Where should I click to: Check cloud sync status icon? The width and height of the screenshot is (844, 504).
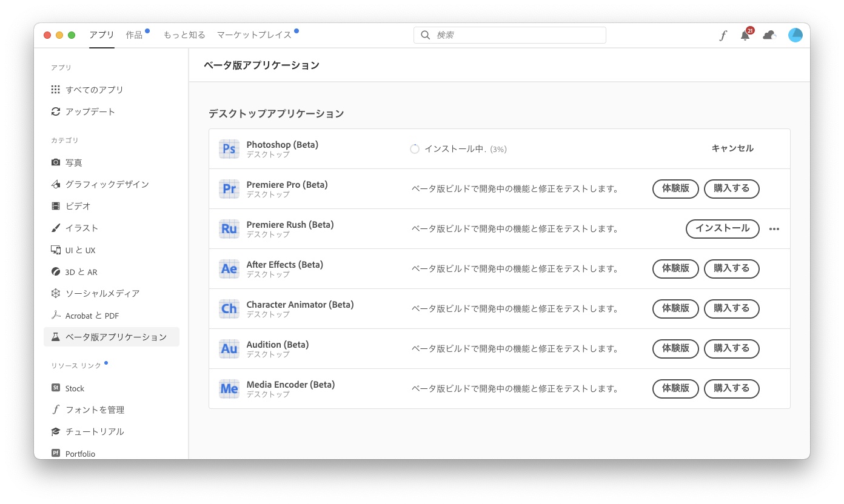[770, 35]
